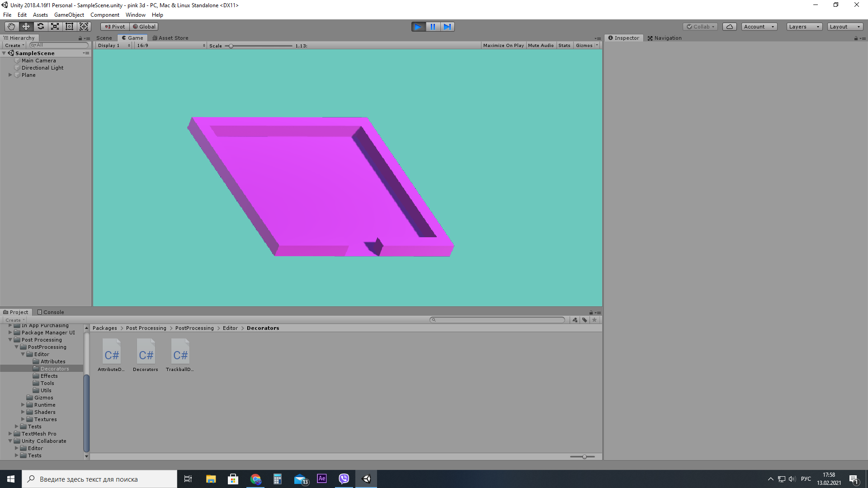Image resolution: width=868 pixels, height=488 pixels.
Task: Select the Rotate tool
Action: point(40,27)
